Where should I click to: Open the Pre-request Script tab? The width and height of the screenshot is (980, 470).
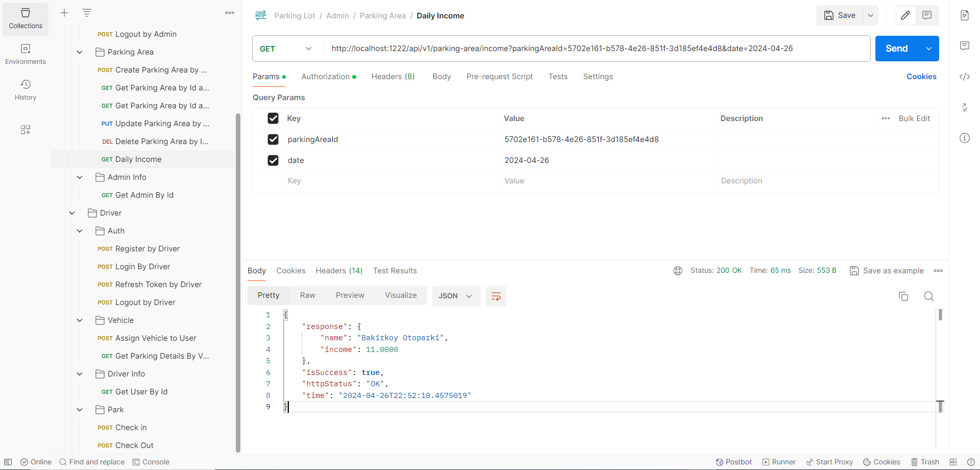pos(500,77)
